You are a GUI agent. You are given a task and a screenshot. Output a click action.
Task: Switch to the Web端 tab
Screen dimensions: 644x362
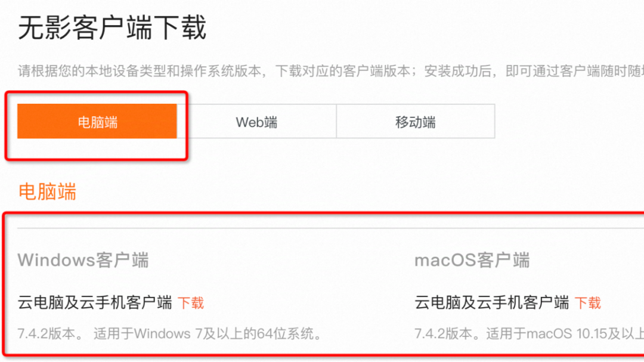256,121
